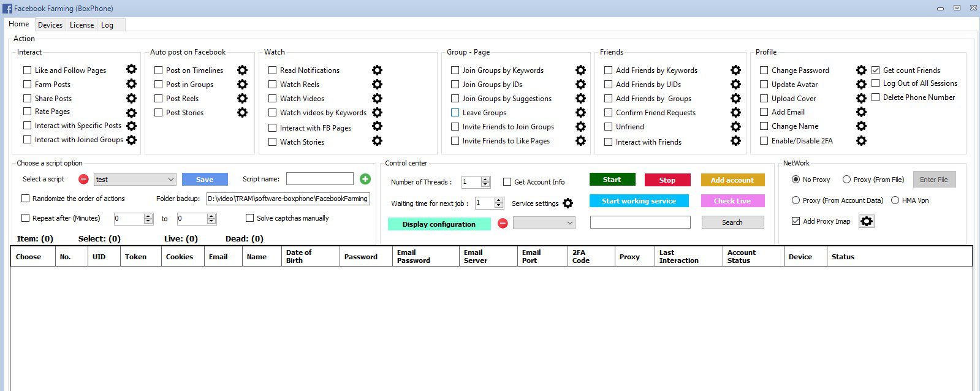Image resolution: width=980 pixels, height=391 pixels.
Task: Open the Log tab
Action: 107,25
